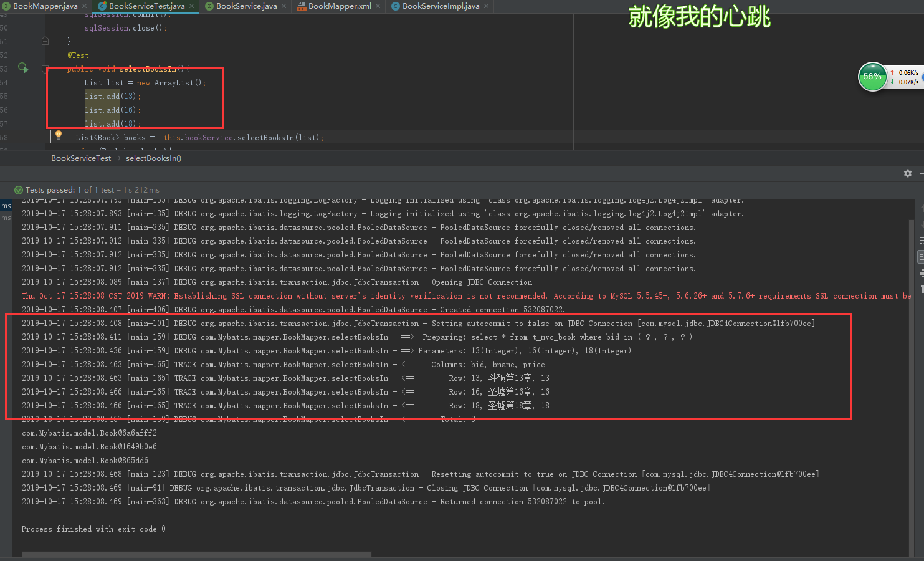924x561 pixels.
Task: Click the yellow lightbulb intention icon
Action: [59, 135]
